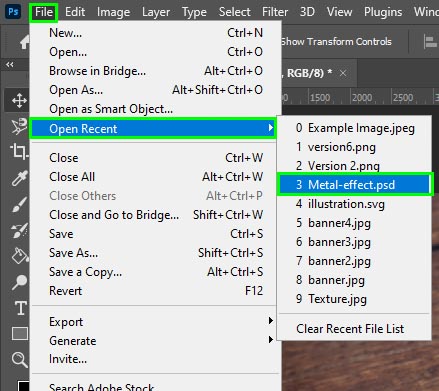The width and height of the screenshot is (439, 391).
Task: Select the Move tool
Action: coord(19,100)
